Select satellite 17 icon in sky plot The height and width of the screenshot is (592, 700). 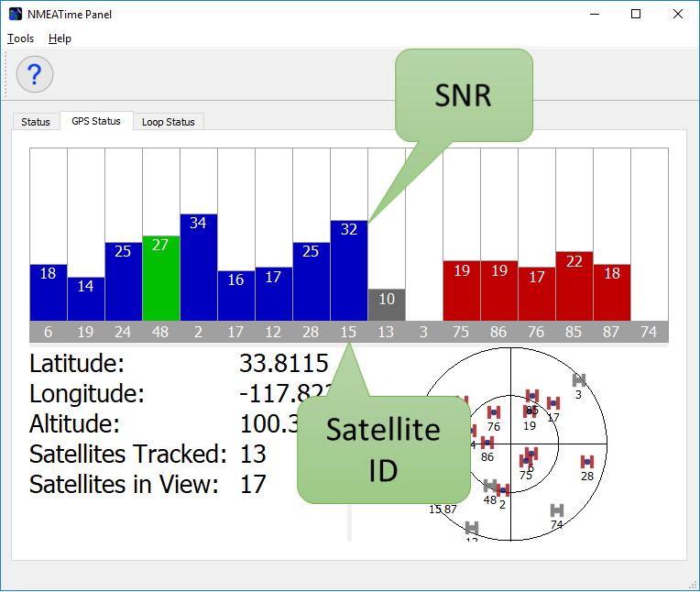(x=553, y=403)
